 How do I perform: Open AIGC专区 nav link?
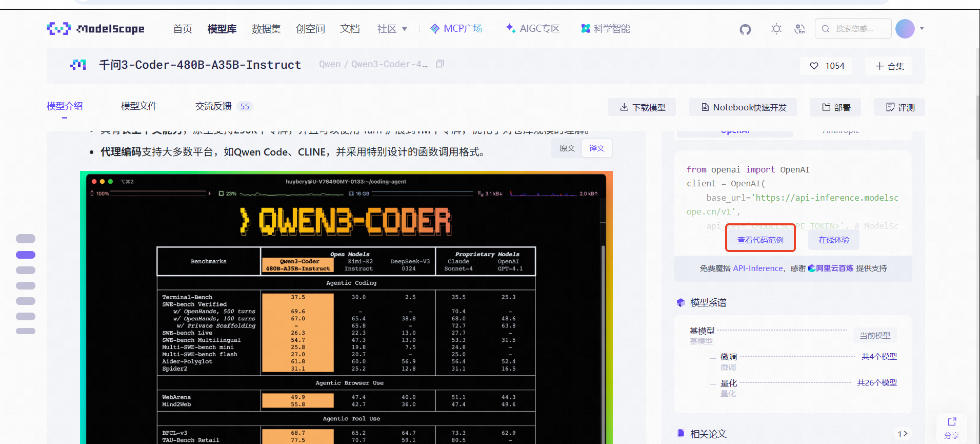[x=533, y=29]
